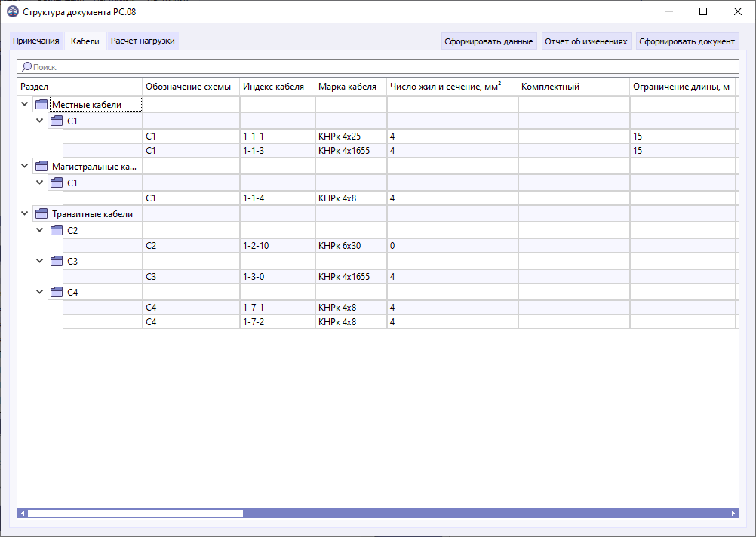The height and width of the screenshot is (537, 756).
Task: Click the folder icon of group C2
Action: [56, 230]
